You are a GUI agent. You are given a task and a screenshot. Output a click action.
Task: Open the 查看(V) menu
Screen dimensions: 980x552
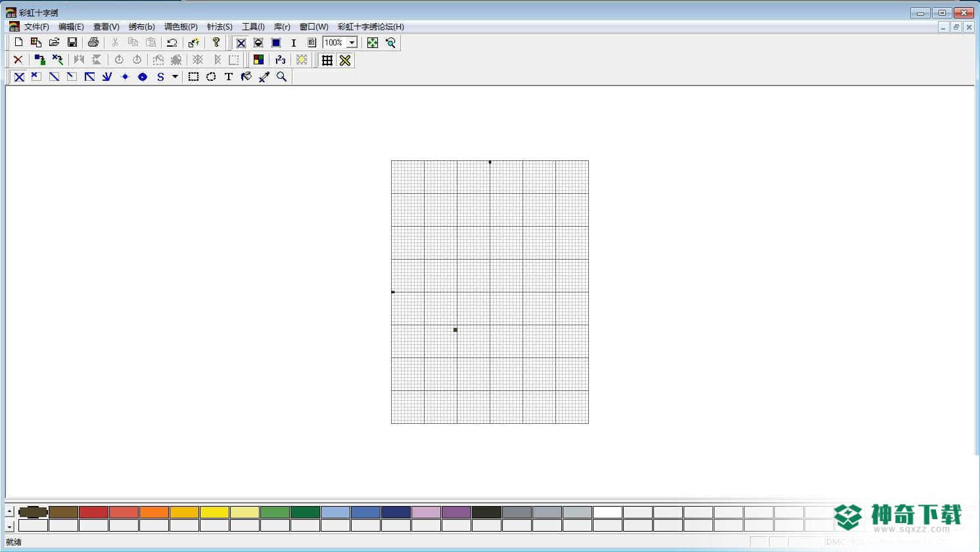pos(106,27)
